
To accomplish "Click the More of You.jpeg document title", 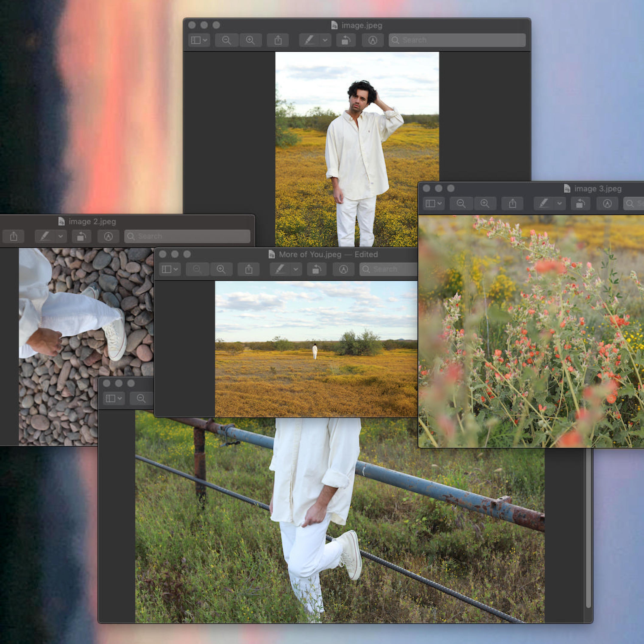I will [x=310, y=254].
